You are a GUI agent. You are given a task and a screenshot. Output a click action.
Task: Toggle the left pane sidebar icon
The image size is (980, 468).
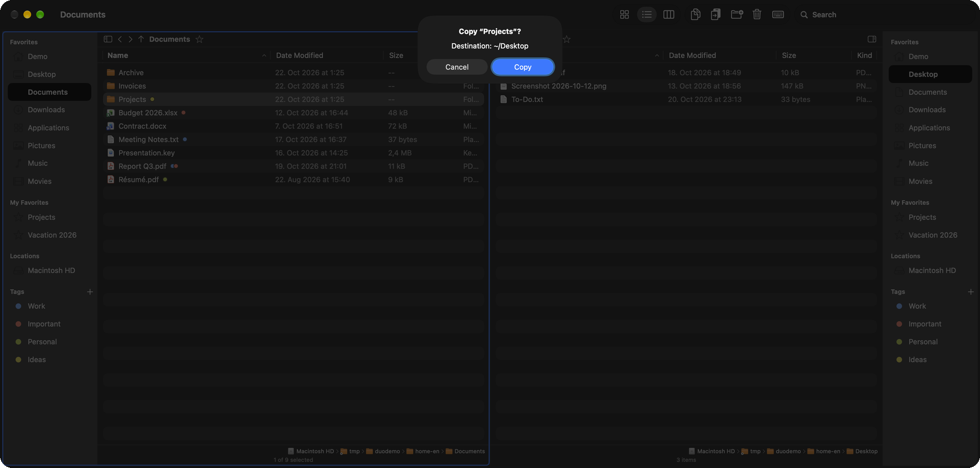[x=108, y=39]
